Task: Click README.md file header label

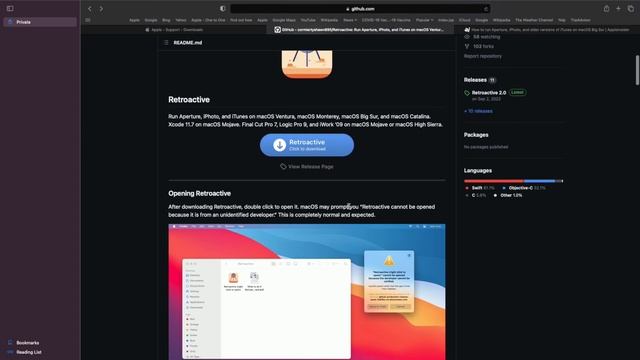Action: [188, 42]
